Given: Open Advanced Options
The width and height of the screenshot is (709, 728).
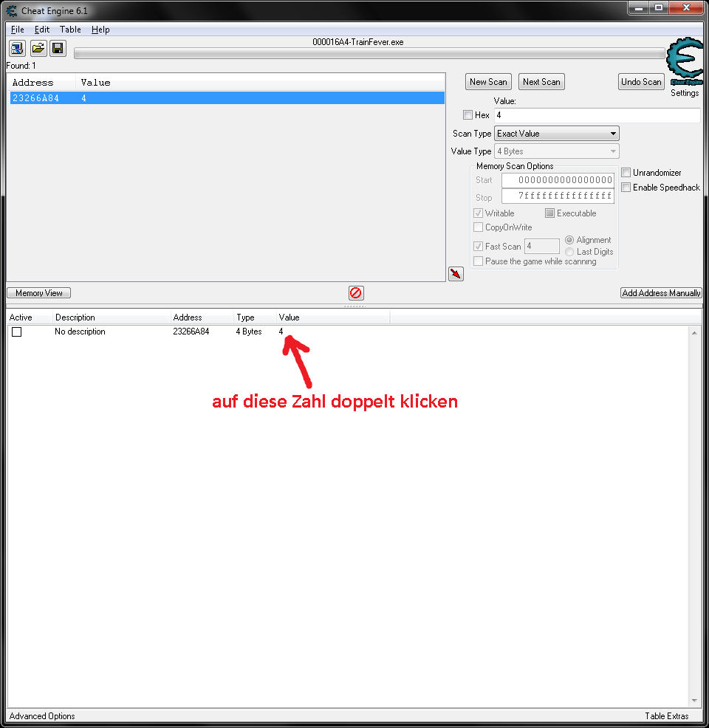Looking at the screenshot, I should (x=42, y=716).
